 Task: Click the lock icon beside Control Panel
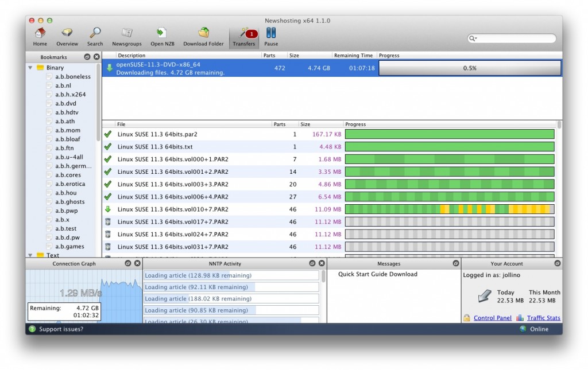[466, 318]
